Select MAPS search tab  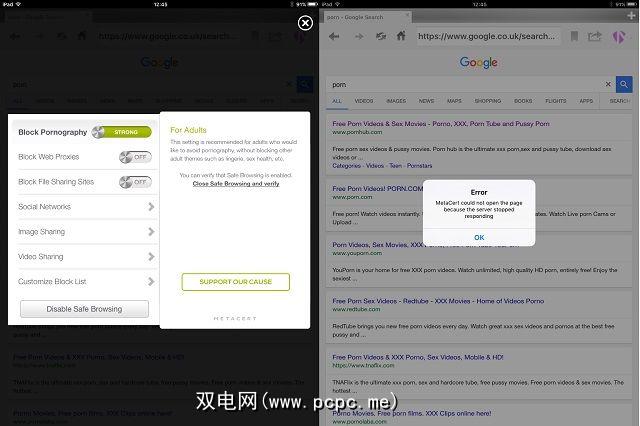(x=454, y=101)
